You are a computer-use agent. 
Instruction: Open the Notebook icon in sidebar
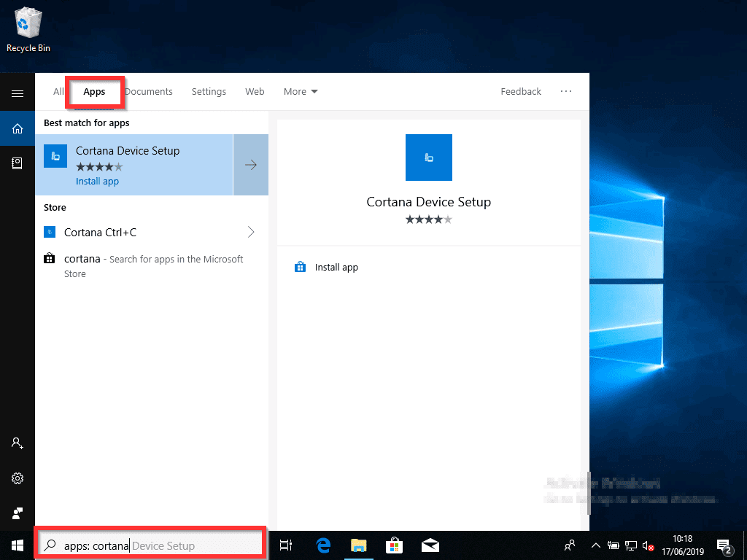tap(18, 163)
